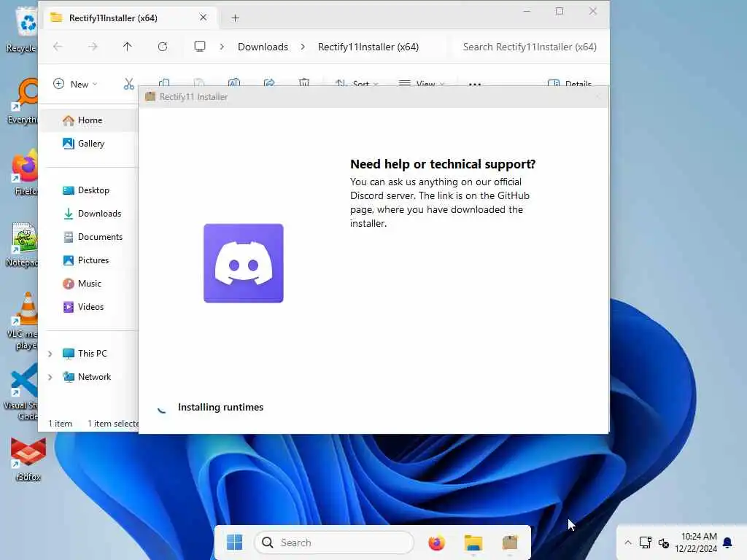Click the Cut scissors icon in File Explorer
This screenshot has width=747, height=560.
(128, 84)
